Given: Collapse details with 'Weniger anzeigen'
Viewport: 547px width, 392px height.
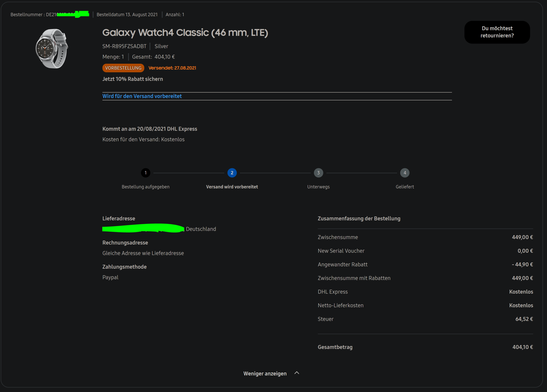Looking at the screenshot, I should (x=265, y=373).
